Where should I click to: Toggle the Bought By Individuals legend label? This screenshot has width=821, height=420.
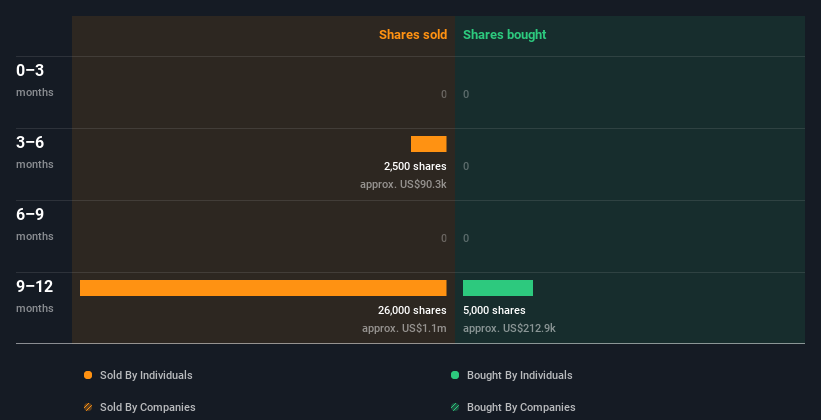[x=519, y=375]
